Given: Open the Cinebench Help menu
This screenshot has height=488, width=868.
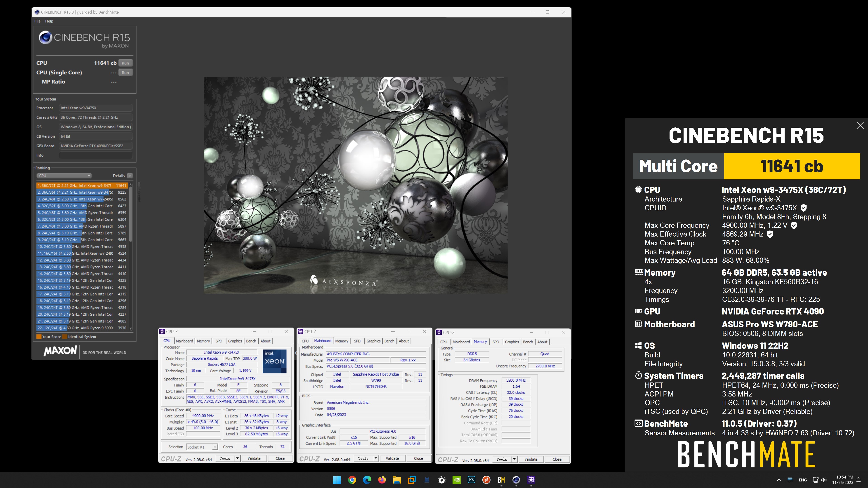Looking at the screenshot, I should coord(49,21).
